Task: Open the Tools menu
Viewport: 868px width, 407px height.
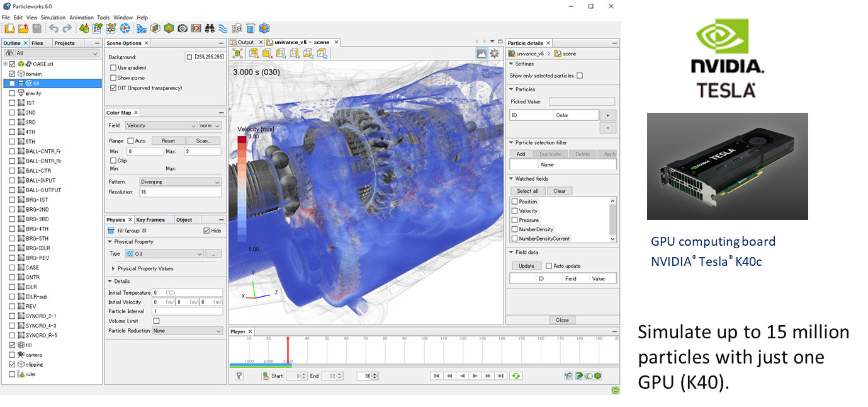Action: pyautogui.click(x=103, y=18)
